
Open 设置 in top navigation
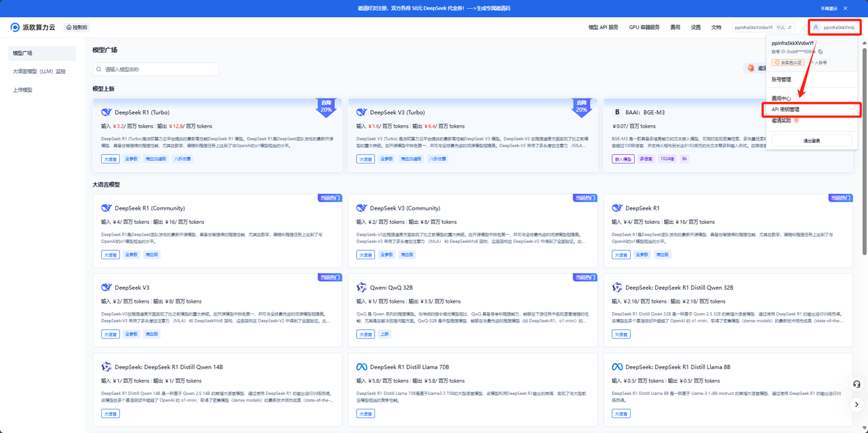696,27
